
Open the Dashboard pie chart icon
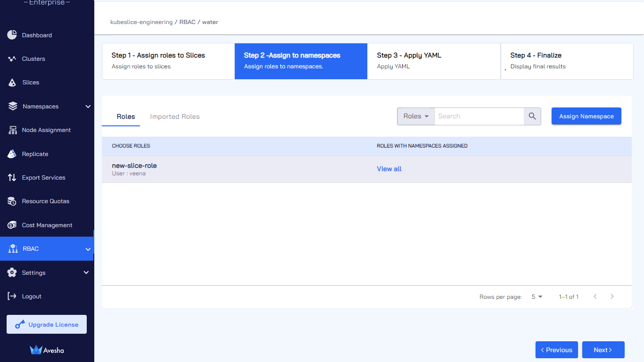tap(12, 35)
